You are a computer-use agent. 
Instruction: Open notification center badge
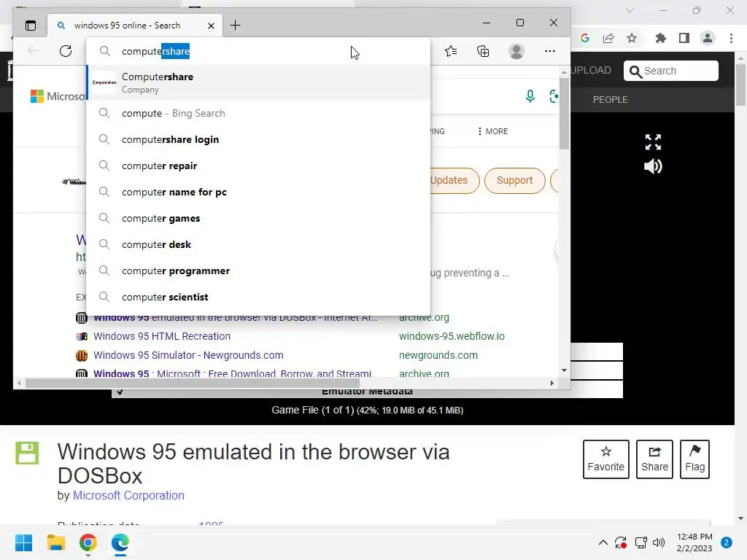point(727,542)
